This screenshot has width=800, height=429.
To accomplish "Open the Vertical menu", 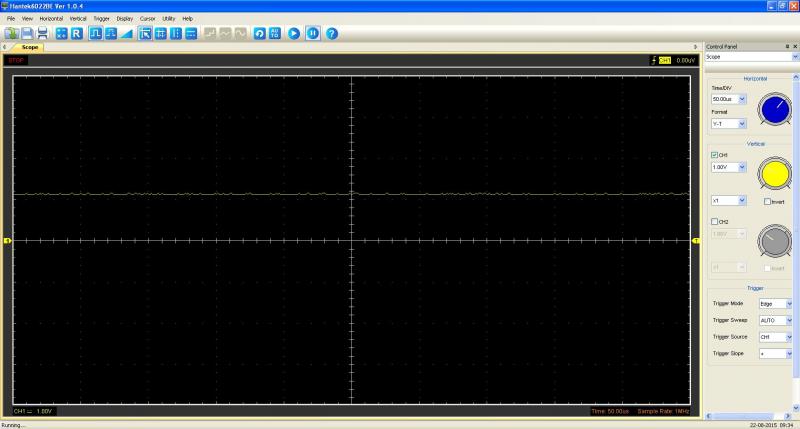I will (x=78, y=18).
